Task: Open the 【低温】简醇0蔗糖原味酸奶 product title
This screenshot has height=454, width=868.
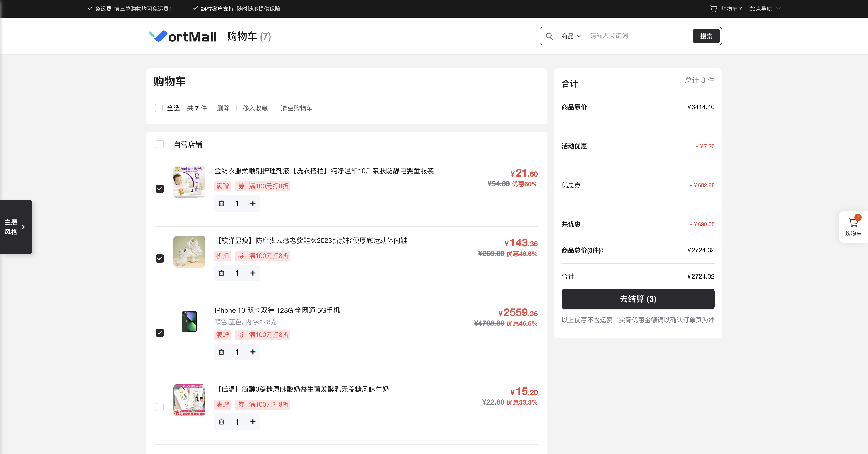Action: [302, 389]
